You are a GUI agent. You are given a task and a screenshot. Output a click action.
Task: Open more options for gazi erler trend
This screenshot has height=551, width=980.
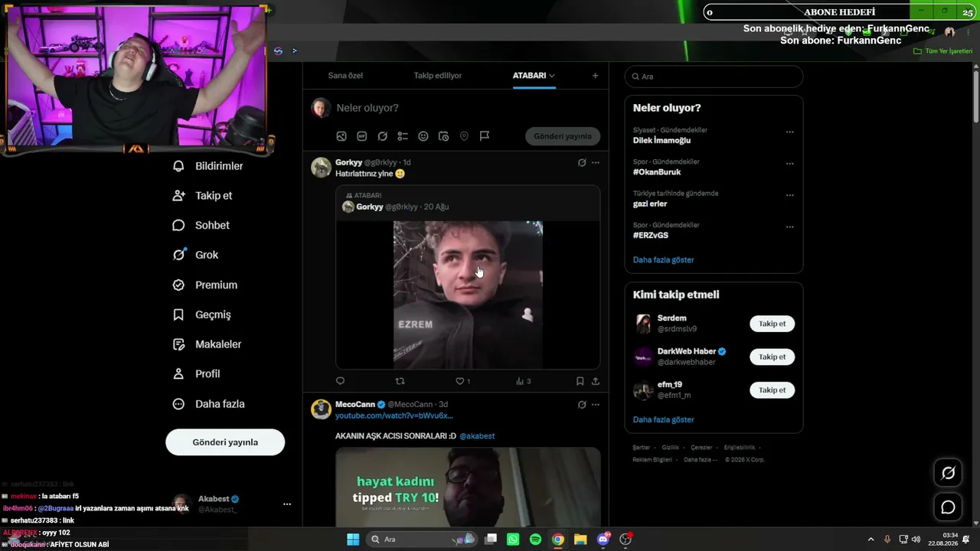pyautogui.click(x=789, y=195)
